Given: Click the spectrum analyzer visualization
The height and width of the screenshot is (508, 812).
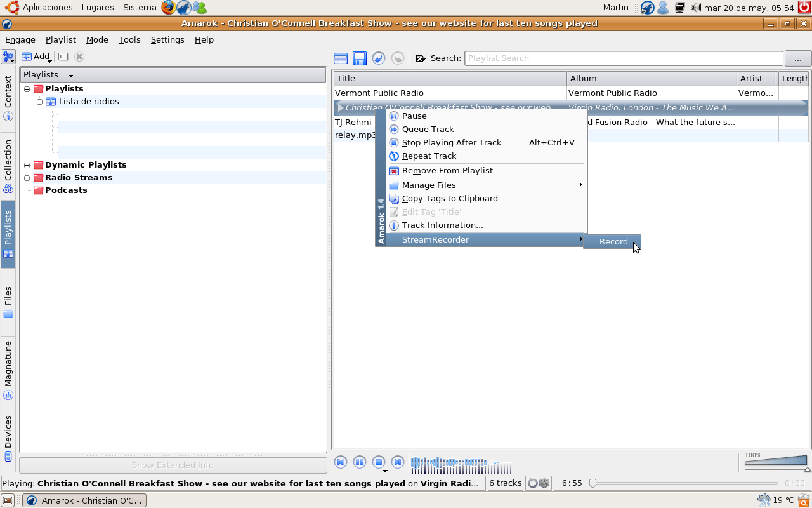Looking at the screenshot, I should pyautogui.click(x=461, y=465).
